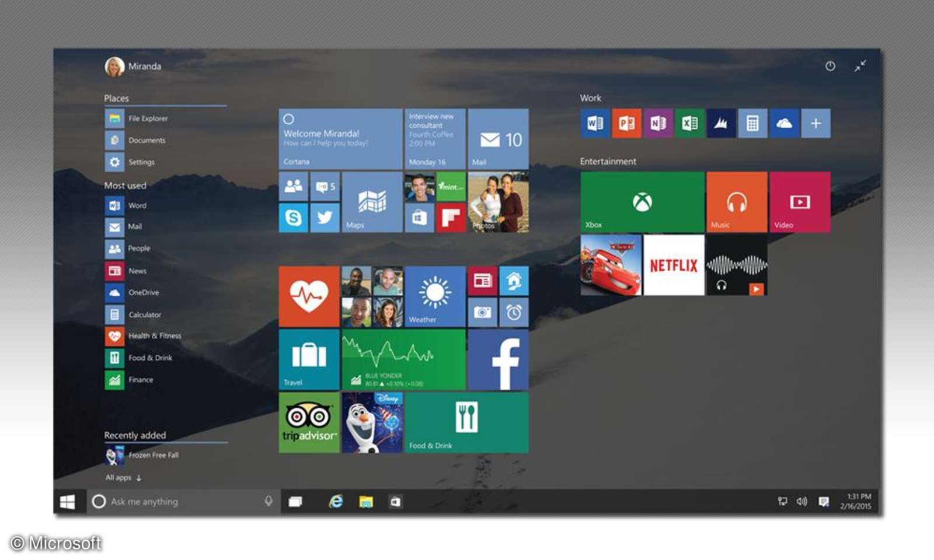This screenshot has width=934, height=560.
Task: Launch PowerPoint from the Work group
Action: pyautogui.click(x=626, y=123)
